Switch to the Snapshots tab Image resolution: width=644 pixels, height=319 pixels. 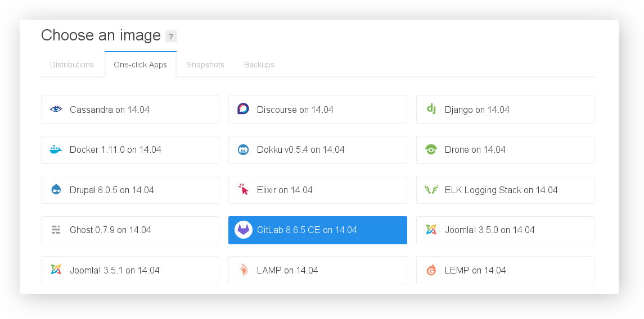[x=205, y=65]
